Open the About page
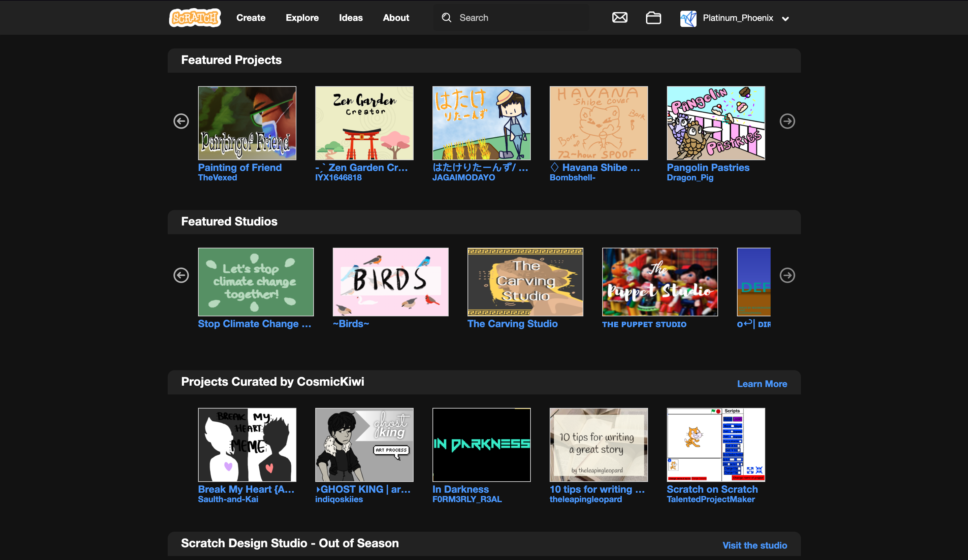Viewport: 968px width, 560px height. (396, 17)
